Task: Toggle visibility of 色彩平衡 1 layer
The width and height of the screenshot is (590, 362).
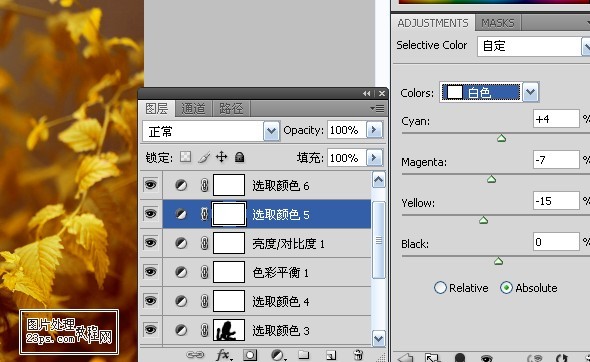Action: click(x=151, y=272)
